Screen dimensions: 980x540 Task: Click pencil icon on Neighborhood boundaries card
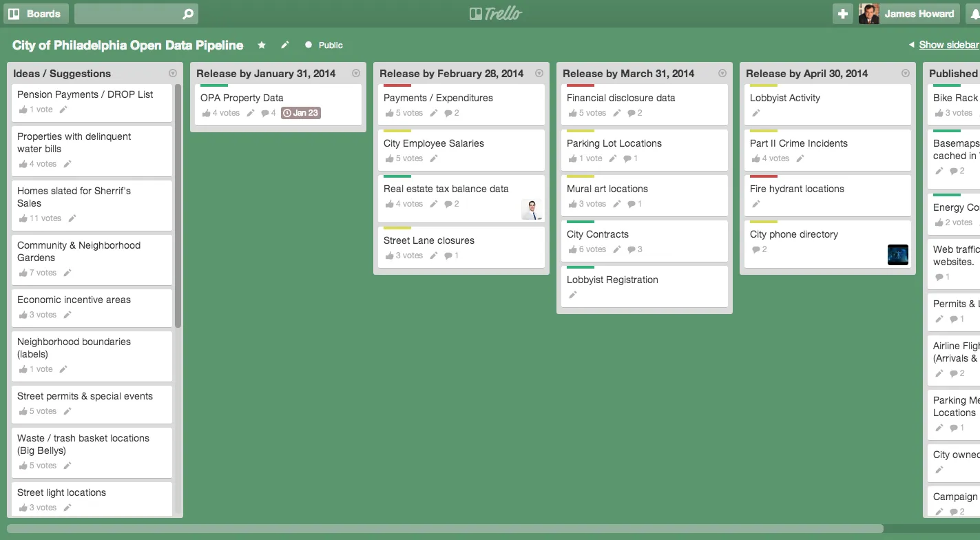pyautogui.click(x=63, y=369)
